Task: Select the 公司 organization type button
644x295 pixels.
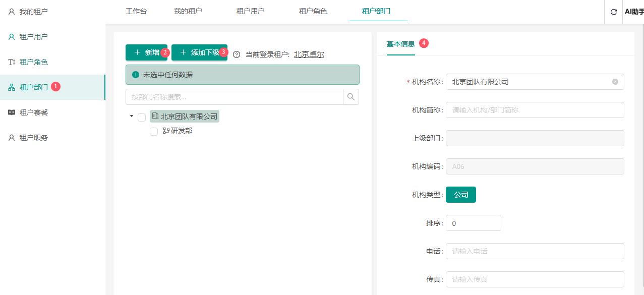Action: [460, 195]
